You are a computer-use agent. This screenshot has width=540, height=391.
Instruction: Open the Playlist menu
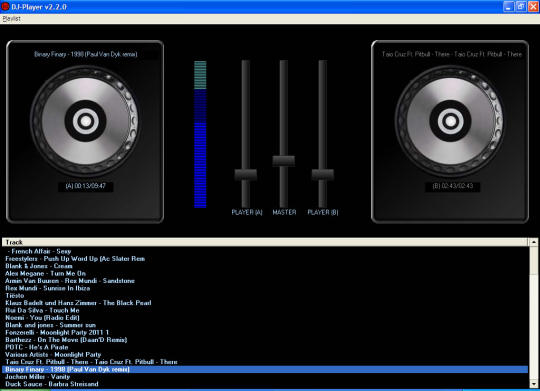coord(11,19)
